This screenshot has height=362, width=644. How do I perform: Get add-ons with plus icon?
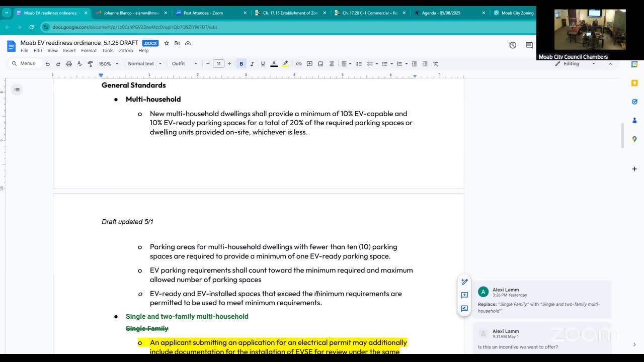click(634, 169)
